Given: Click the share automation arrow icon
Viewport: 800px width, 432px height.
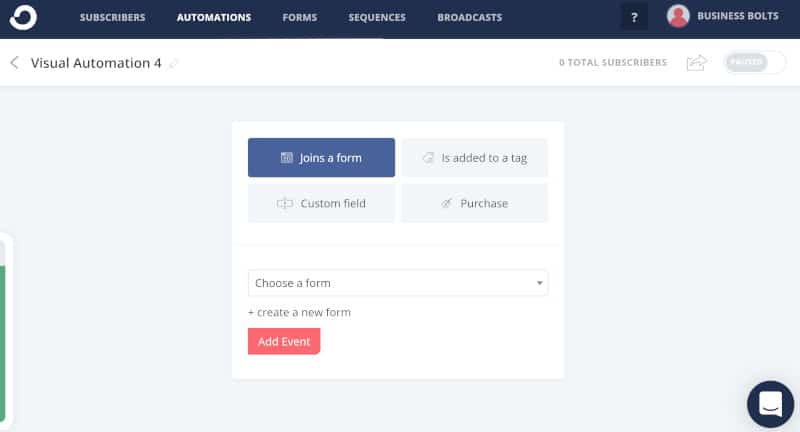Looking at the screenshot, I should pyautogui.click(x=696, y=63).
